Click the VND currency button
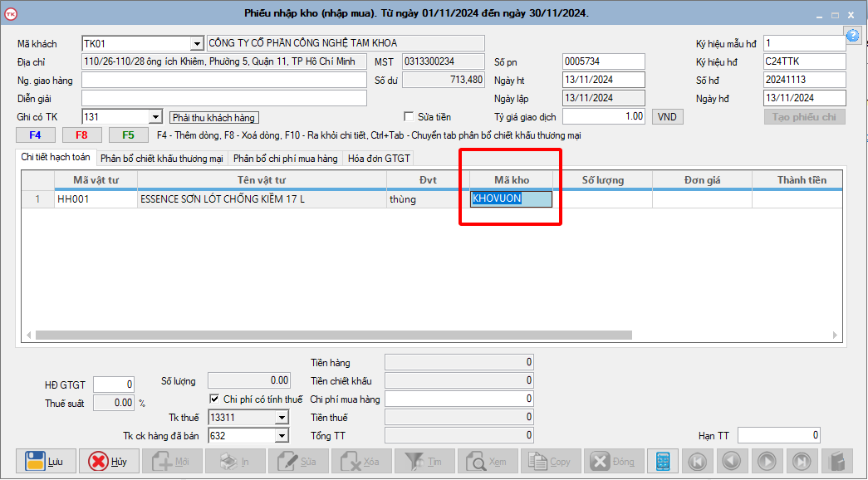 [x=667, y=117]
